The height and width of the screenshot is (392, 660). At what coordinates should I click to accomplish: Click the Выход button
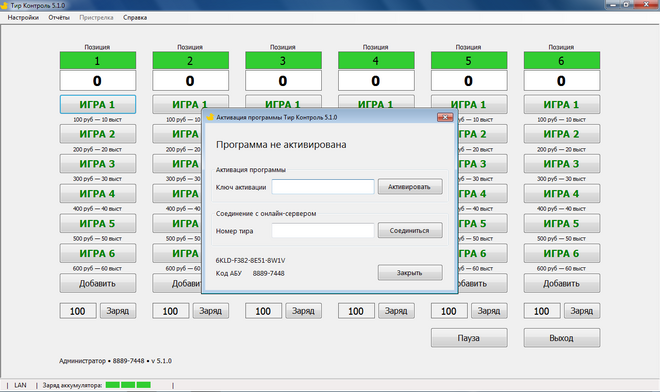(x=562, y=338)
